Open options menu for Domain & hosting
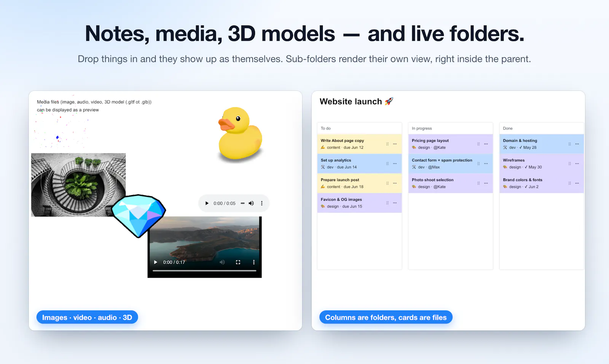The width and height of the screenshot is (609, 364). pos(577,144)
